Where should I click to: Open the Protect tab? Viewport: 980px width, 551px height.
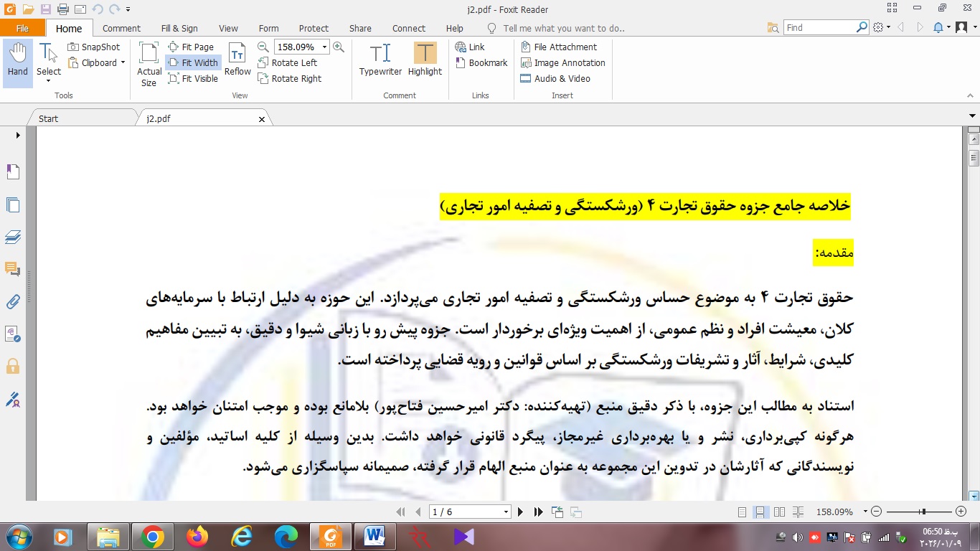(314, 28)
